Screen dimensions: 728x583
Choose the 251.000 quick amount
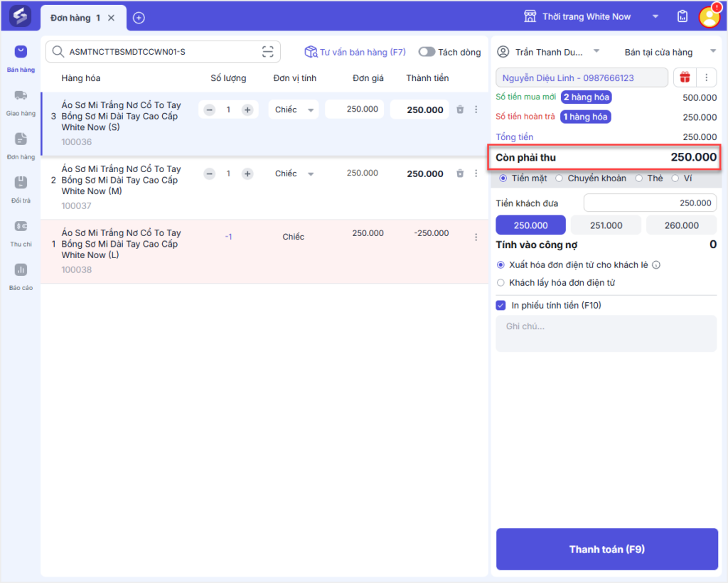(x=606, y=225)
